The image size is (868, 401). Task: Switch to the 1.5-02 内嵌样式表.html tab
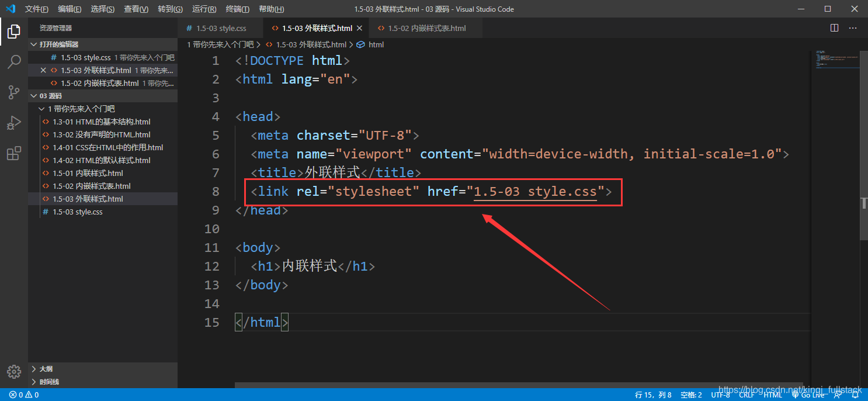pos(426,28)
